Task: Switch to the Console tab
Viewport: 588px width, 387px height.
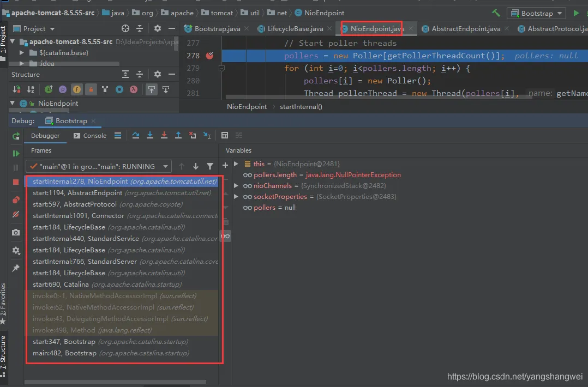Action: [89, 136]
